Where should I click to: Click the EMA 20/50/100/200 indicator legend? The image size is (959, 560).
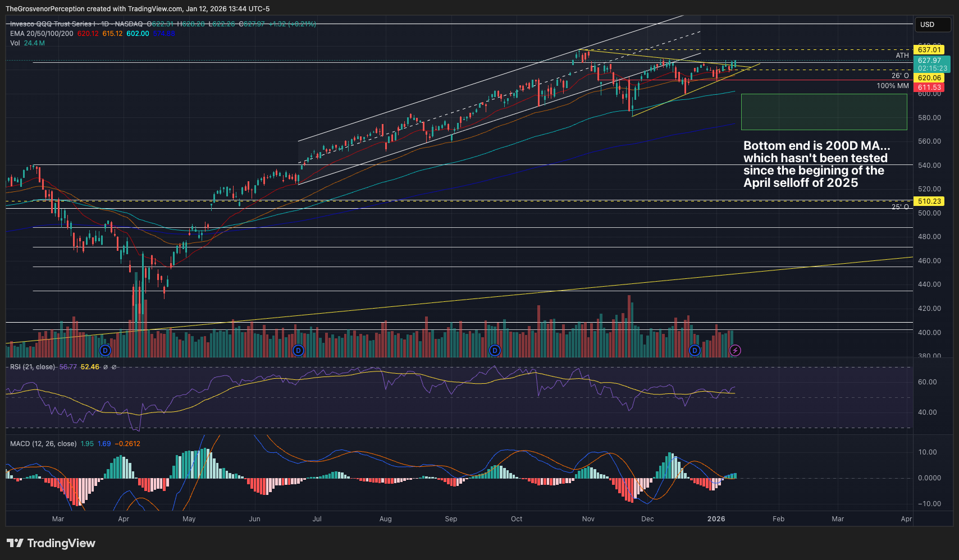pos(42,34)
